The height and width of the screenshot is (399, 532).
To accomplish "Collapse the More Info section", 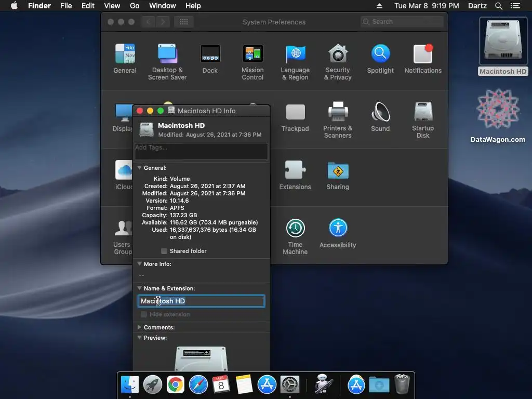I will pos(139,263).
